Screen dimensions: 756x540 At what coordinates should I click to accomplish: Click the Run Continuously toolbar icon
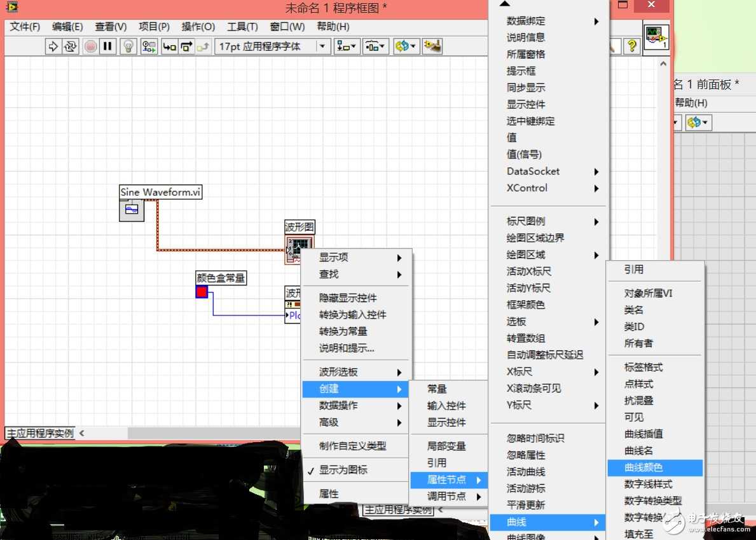pos(70,46)
